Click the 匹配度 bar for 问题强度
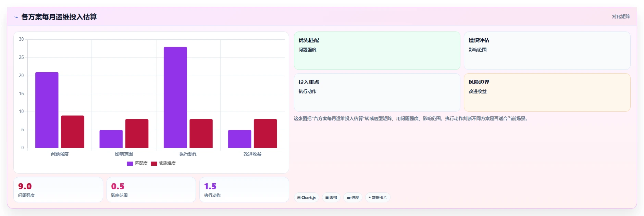The image size is (644, 216). click(47, 110)
